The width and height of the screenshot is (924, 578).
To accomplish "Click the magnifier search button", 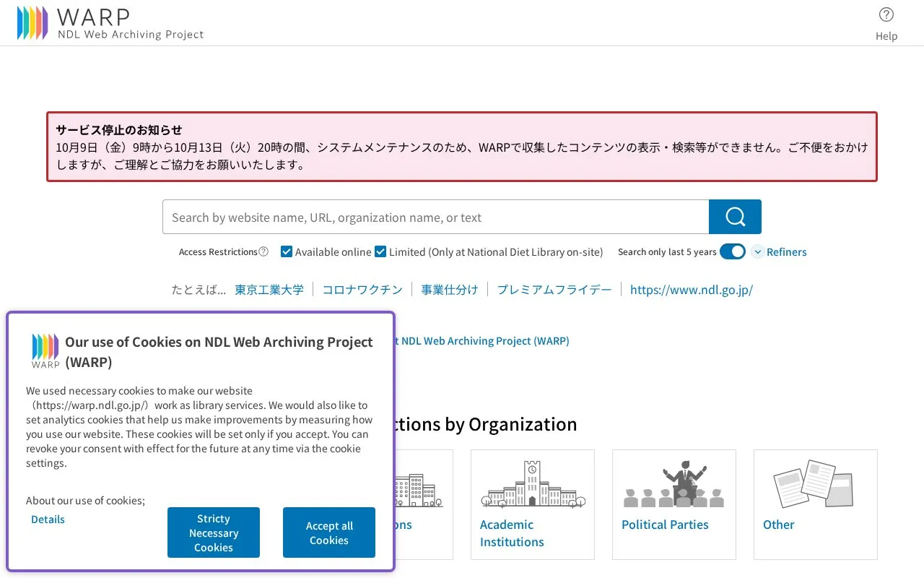I will click(735, 217).
